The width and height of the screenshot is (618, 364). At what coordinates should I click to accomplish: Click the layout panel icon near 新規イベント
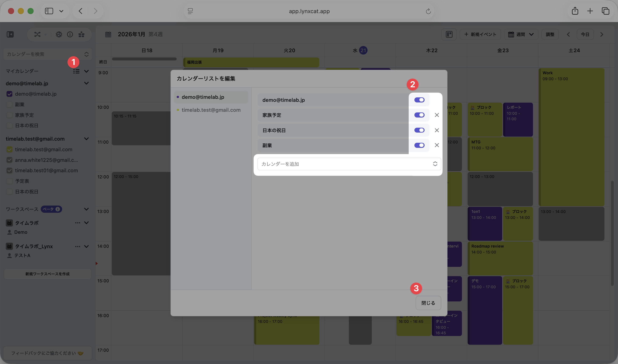tap(449, 34)
